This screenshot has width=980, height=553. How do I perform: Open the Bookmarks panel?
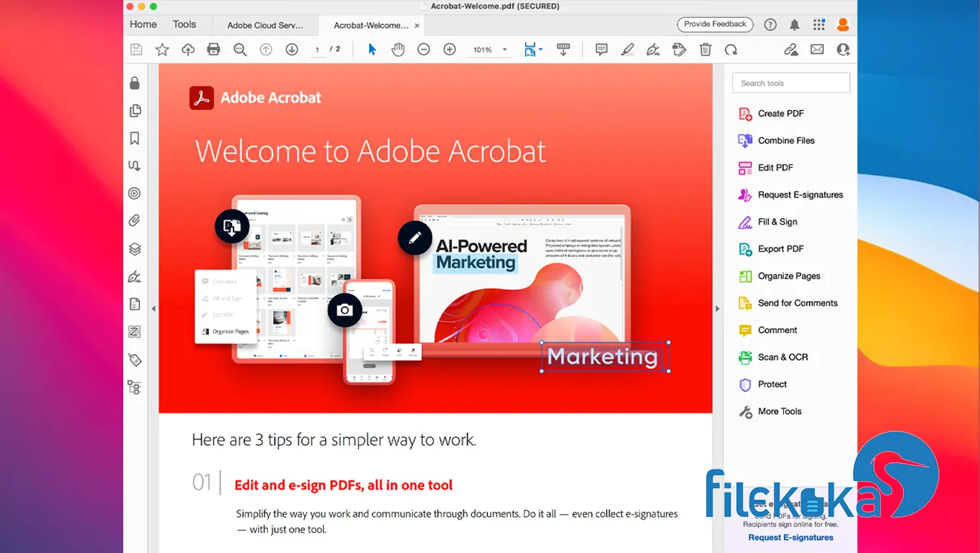135,138
